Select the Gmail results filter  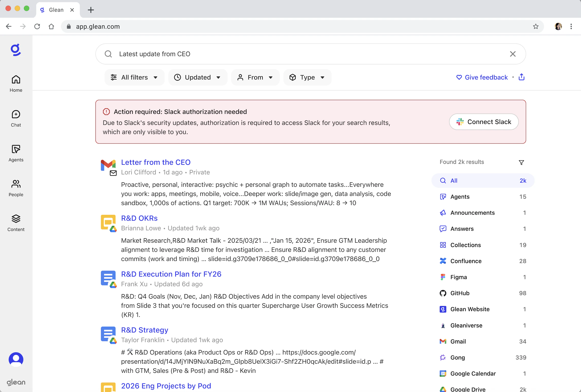(458, 341)
